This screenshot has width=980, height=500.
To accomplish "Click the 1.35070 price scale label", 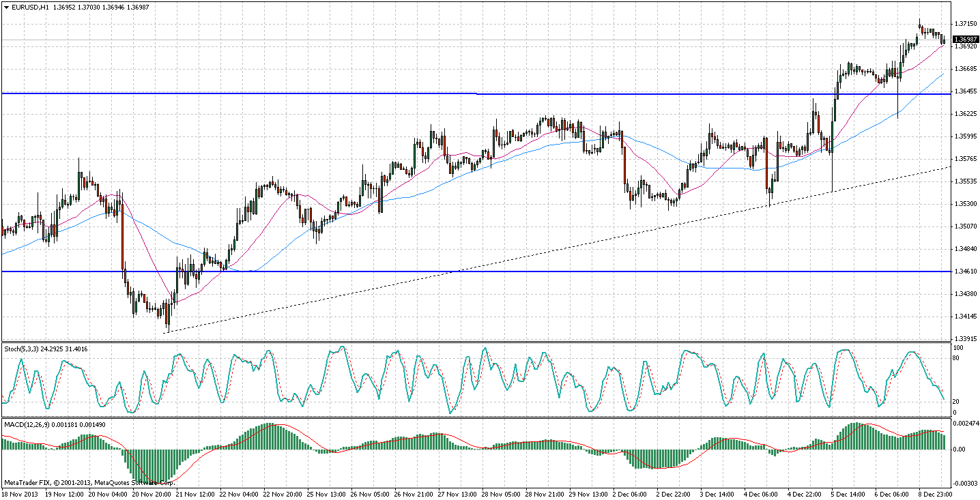I will pyautogui.click(x=965, y=226).
